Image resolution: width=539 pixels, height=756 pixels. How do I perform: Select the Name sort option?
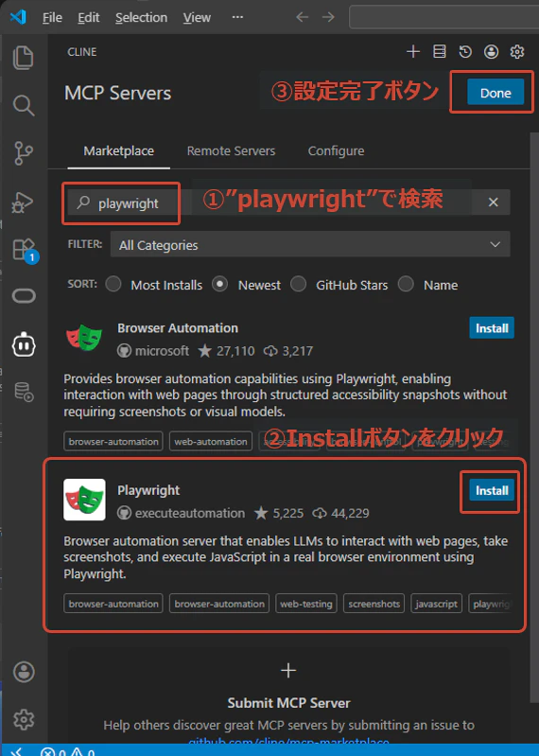click(406, 284)
